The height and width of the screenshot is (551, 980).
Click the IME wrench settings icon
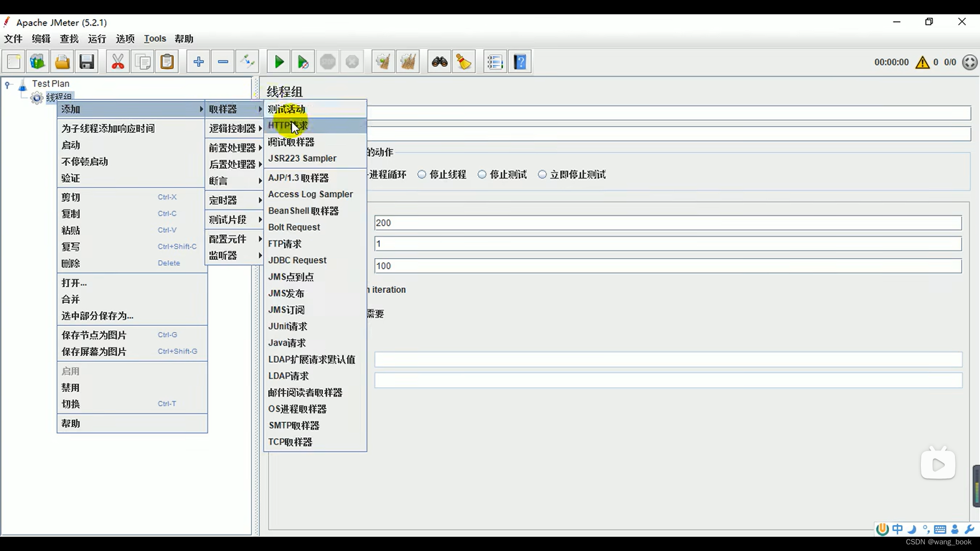point(969,529)
